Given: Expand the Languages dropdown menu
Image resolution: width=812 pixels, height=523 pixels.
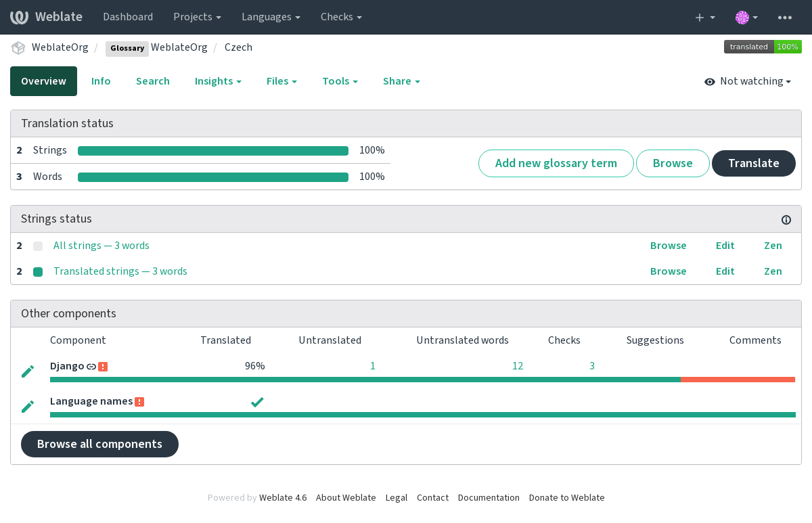Looking at the screenshot, I should (272, 17).
